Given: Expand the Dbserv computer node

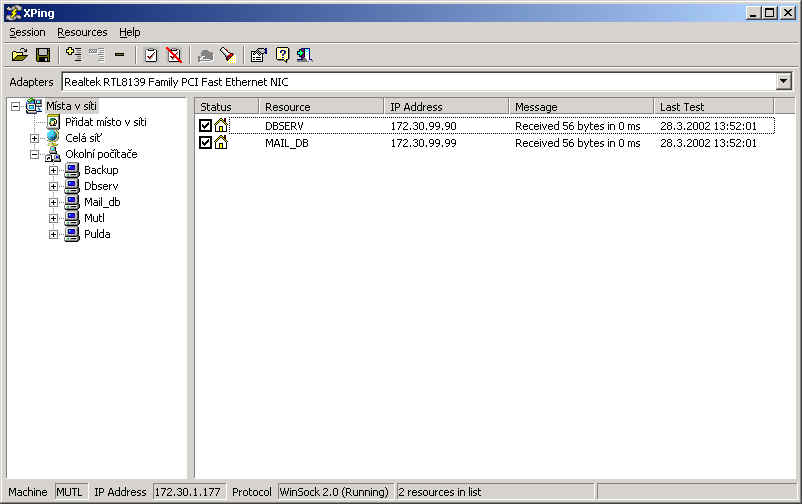Looking at the screenshot, I should [53, 186].
